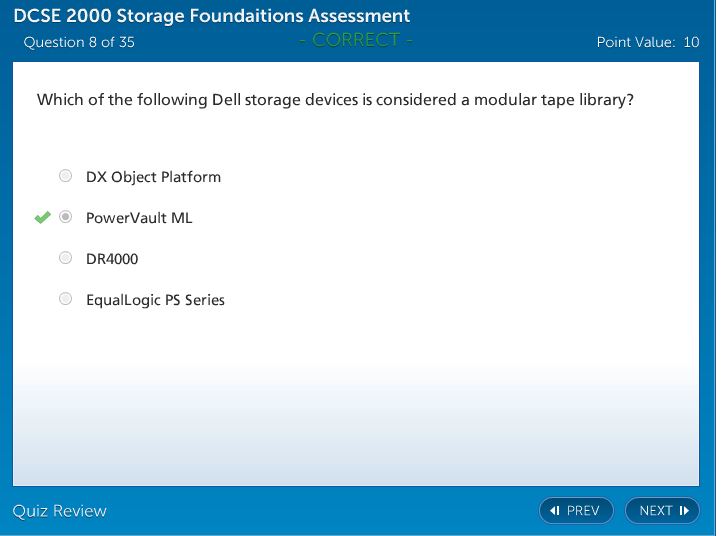722x536 pixels.
Task: Pick the EqualLogic PS Series radio button
Action: (x=66, y=299)
